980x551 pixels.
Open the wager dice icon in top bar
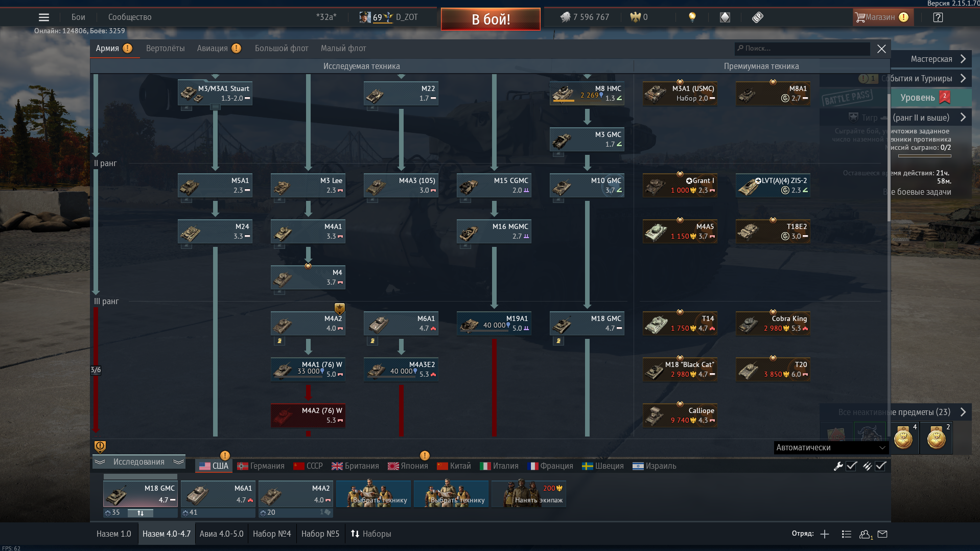[x=725, y=17]
